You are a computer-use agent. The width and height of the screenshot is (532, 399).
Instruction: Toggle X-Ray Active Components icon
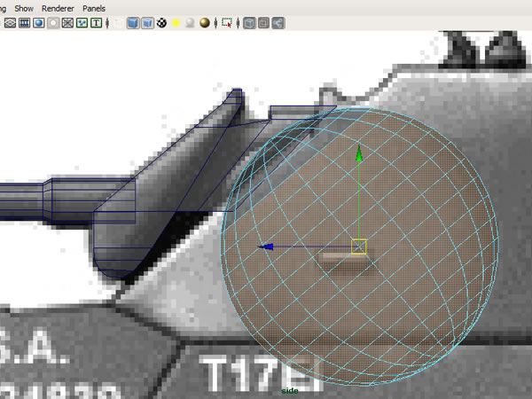coord(263,23)
